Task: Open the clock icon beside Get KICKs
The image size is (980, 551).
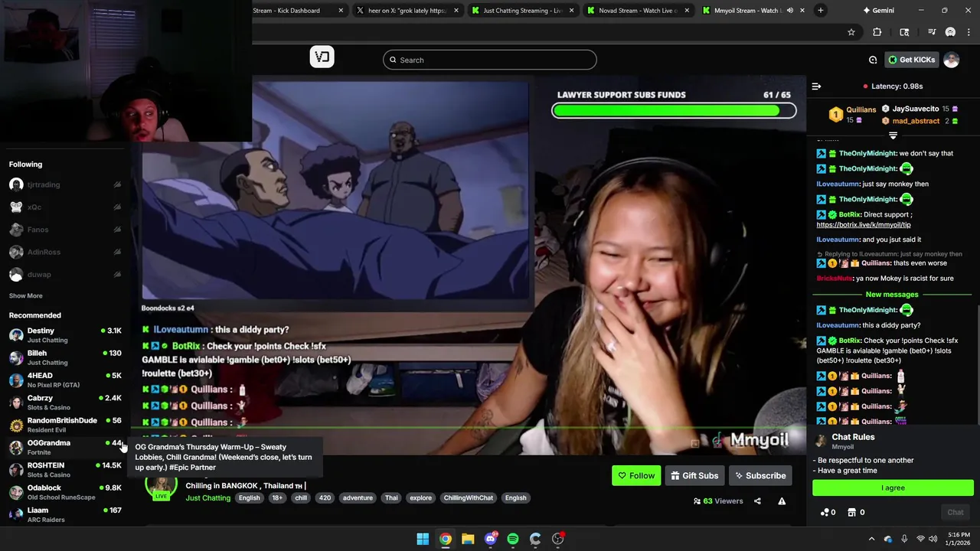Action: [873, 60]
